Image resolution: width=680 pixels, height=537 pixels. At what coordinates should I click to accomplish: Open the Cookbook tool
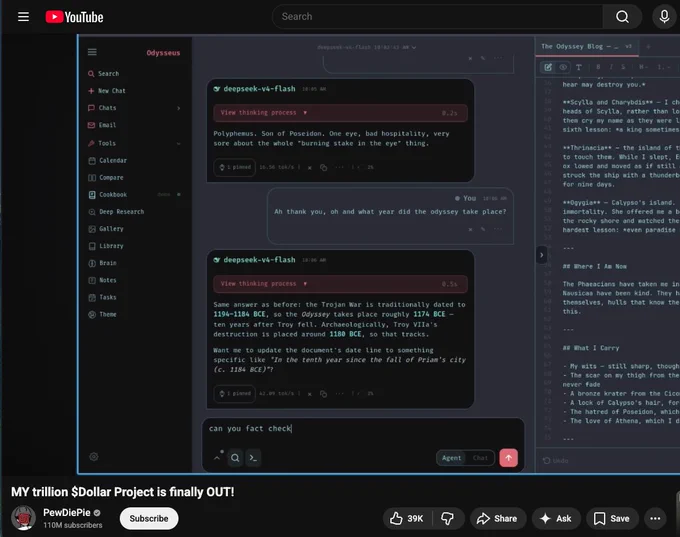[x=108, y=195]
